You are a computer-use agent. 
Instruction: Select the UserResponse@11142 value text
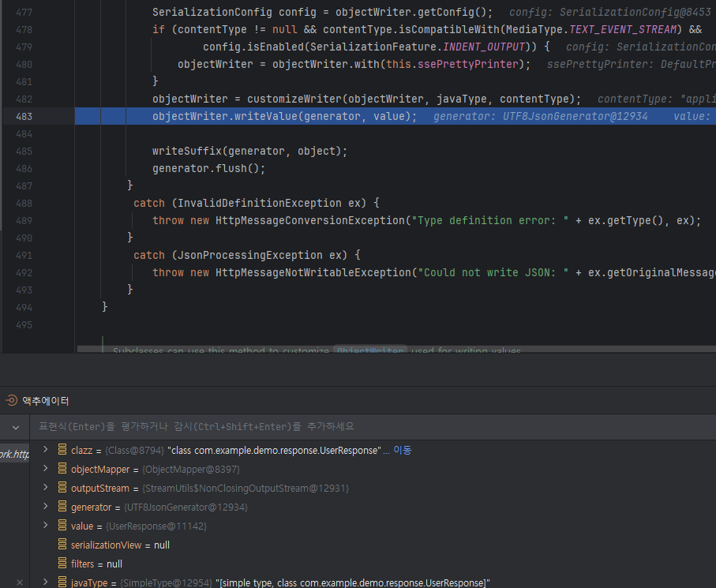coord(156,526)
